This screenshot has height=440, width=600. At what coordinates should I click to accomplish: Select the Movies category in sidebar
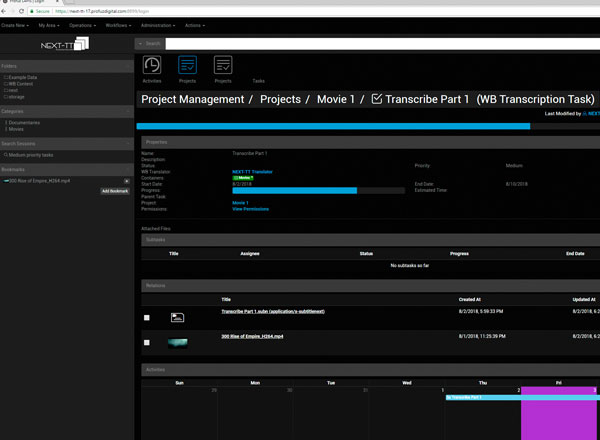pos(16,129)
